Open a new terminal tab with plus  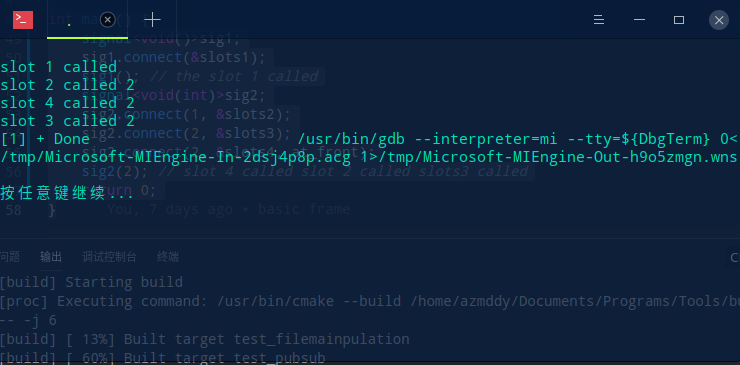(152, 20)
